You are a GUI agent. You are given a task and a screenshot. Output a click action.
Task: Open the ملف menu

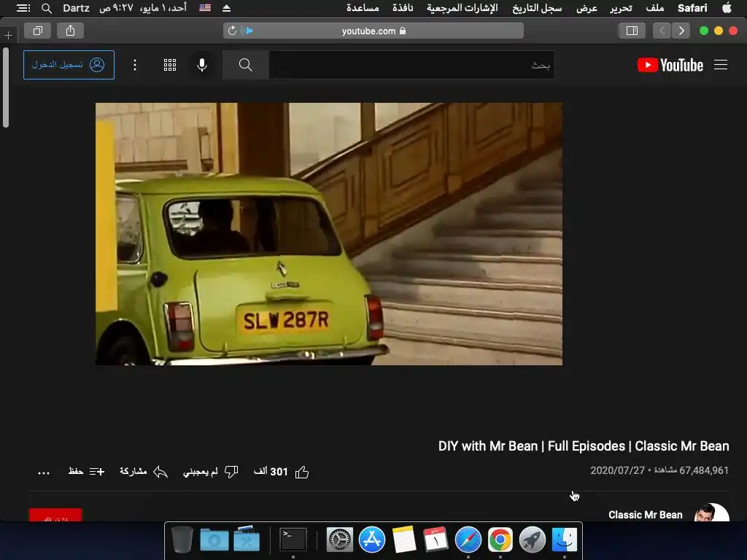point(654,7)
